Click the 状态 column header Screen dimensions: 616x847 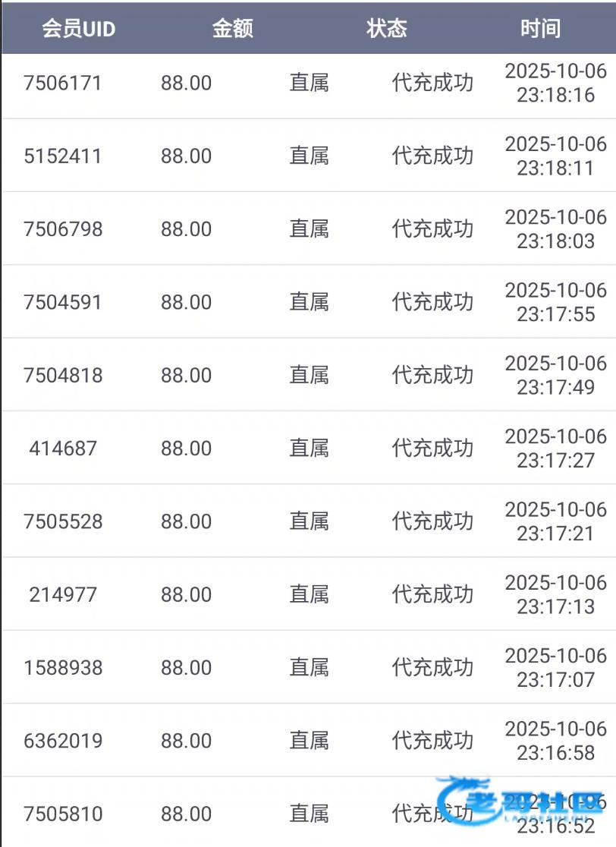387,29
